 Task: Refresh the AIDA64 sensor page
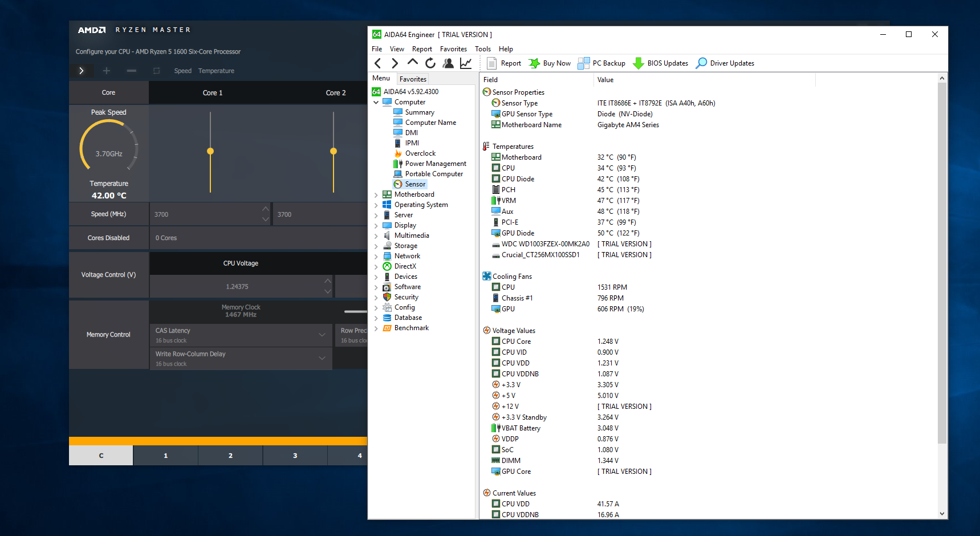430,63
